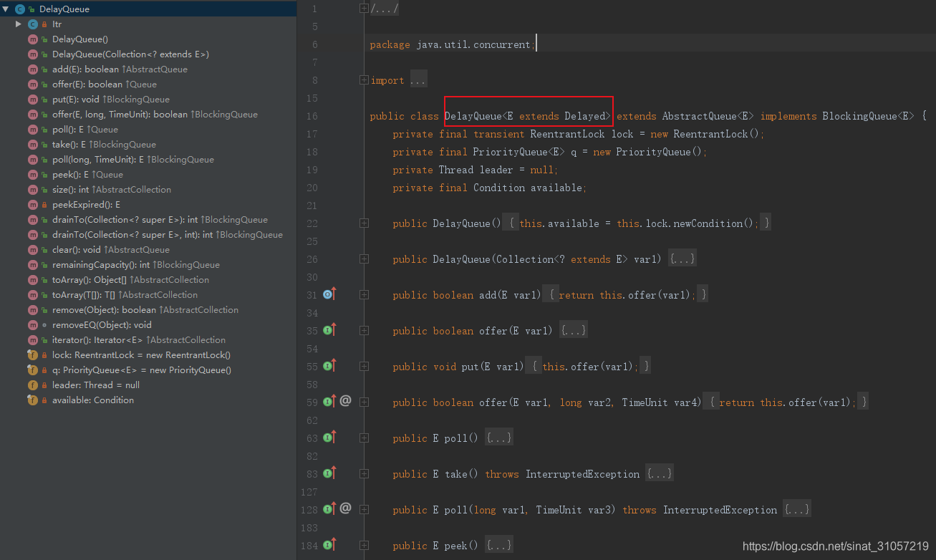Expand the add(E var1) method fold
Viewport: 936px width, 560px height.
pyautogui.click(x=364, y=295)
